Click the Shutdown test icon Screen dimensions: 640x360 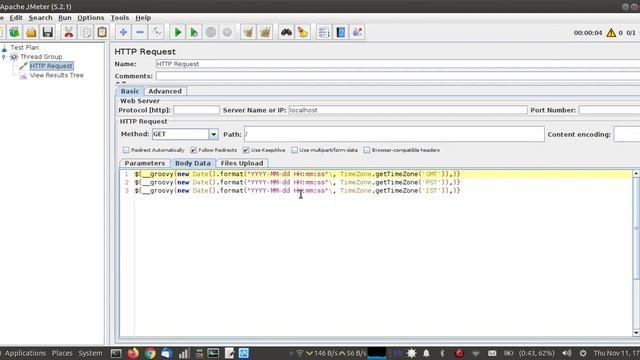pyautogui.click(x=227, y=32)
